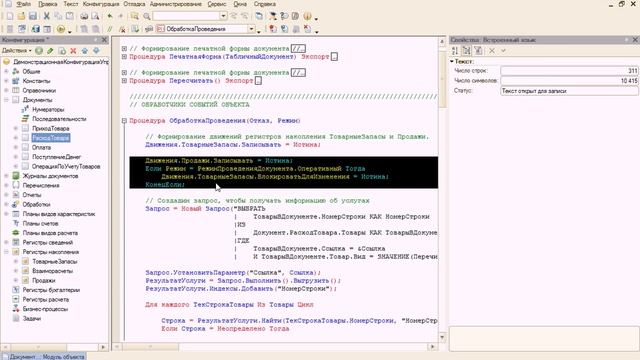Click the toolbar search input field
Viewport: 640px width, 360px height.
(186, 16)
